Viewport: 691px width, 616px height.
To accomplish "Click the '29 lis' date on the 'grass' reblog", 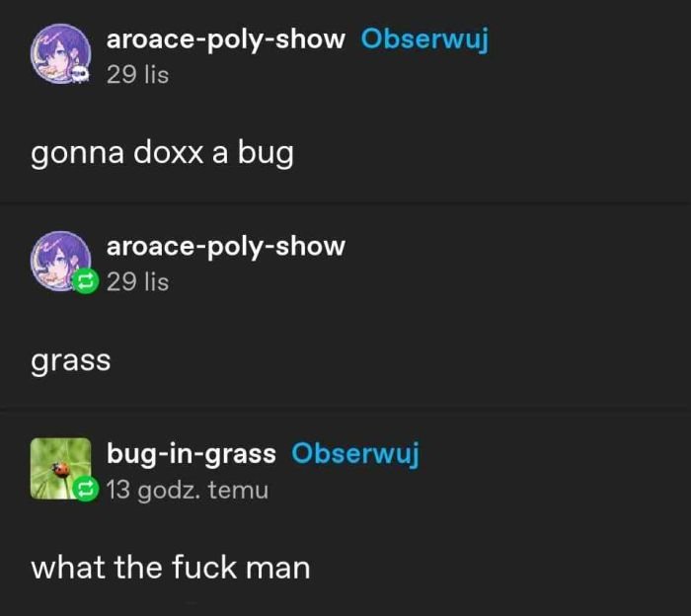I will [x=137, y=281].
